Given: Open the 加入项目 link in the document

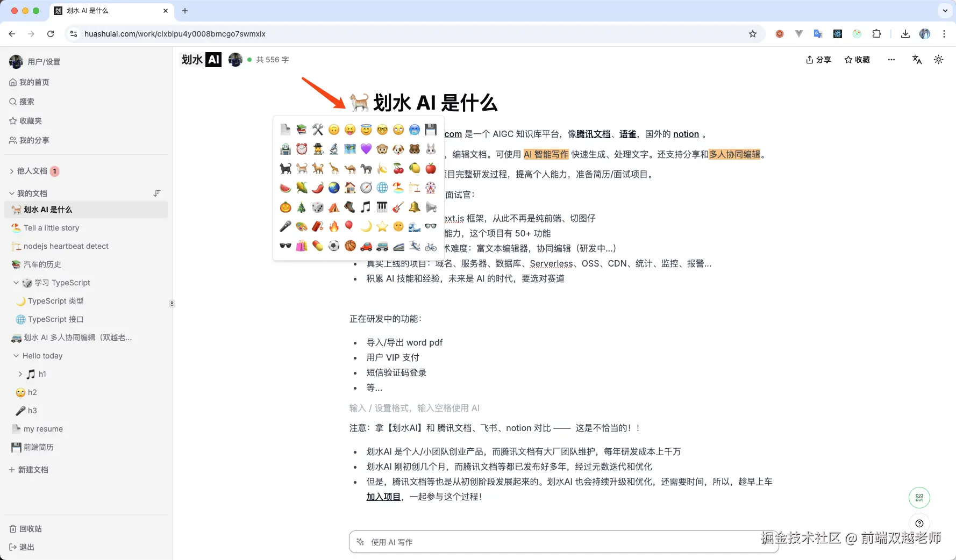Looking at the screenshot, I should (x=383, y=497).
